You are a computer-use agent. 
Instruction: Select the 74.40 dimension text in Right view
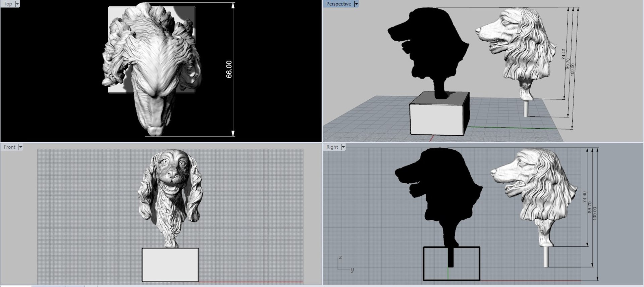click(x=585, y=197)
